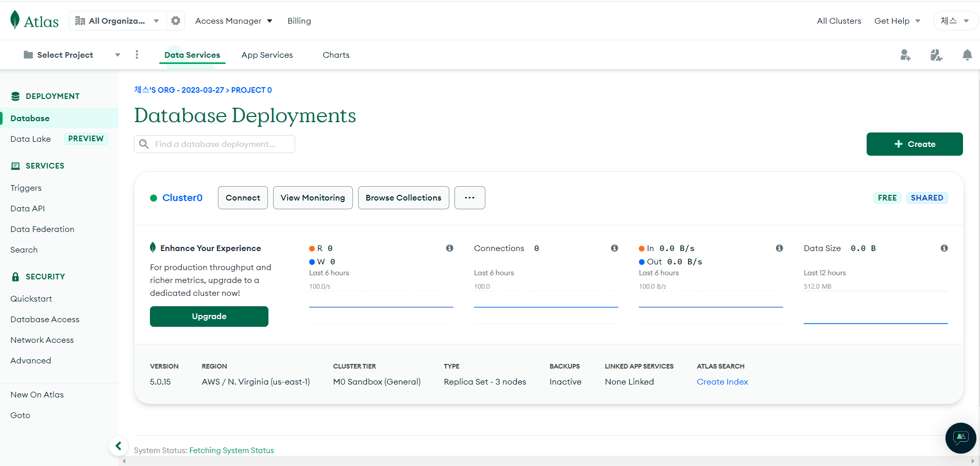This screenshot has height=466, width=980.
Task: Click View Monitoring for Cluster0
Action: pos(313,197)
